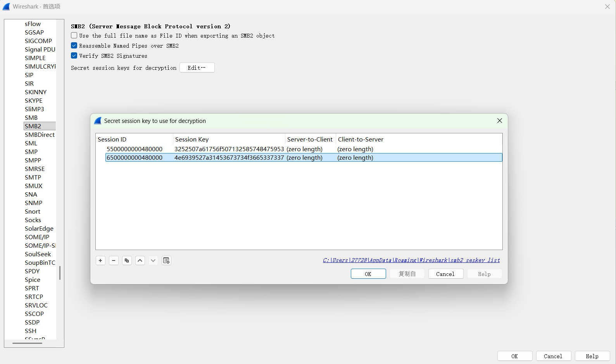Select SMTP protocol in the sidebar
The width and height of the screenshot is (616, 364).
tap(33, 178)
